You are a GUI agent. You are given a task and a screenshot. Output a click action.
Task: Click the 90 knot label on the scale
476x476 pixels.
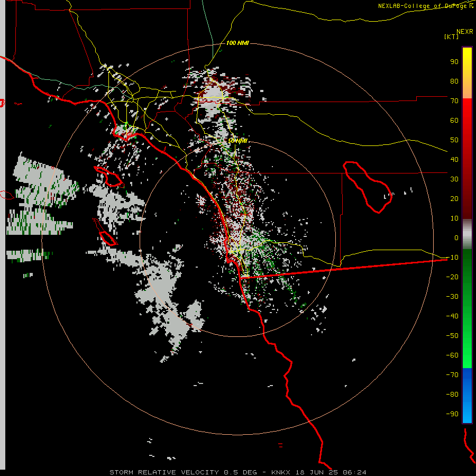tap(454, 62)
